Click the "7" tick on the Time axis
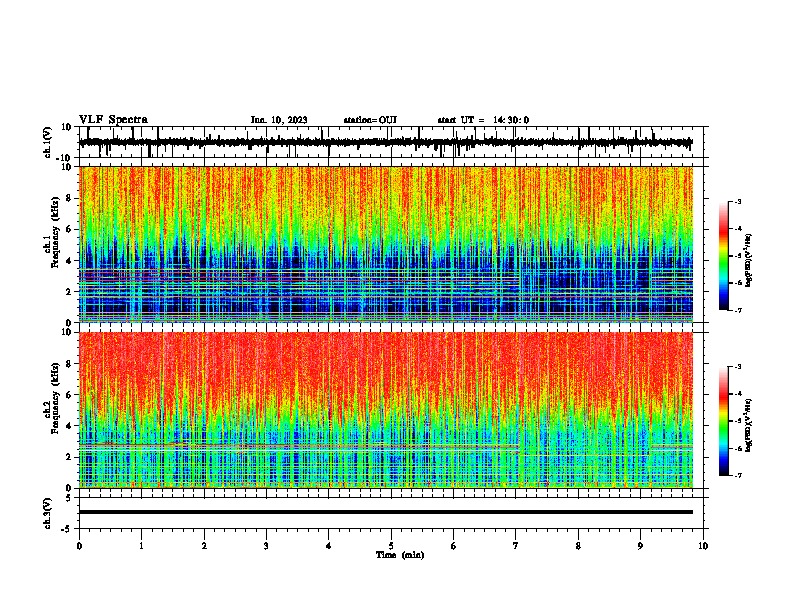Image resolution: width=792 pixels, height=612 pixels. pyautogui.click(x=516, y=546)
